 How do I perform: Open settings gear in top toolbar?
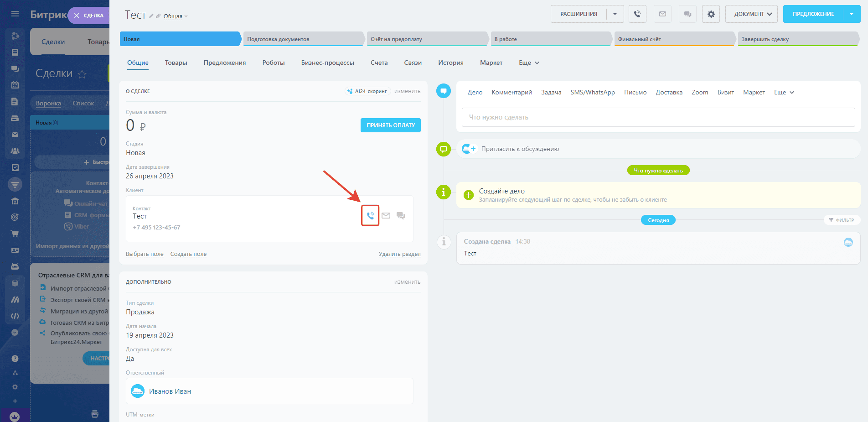click(711, 14)
